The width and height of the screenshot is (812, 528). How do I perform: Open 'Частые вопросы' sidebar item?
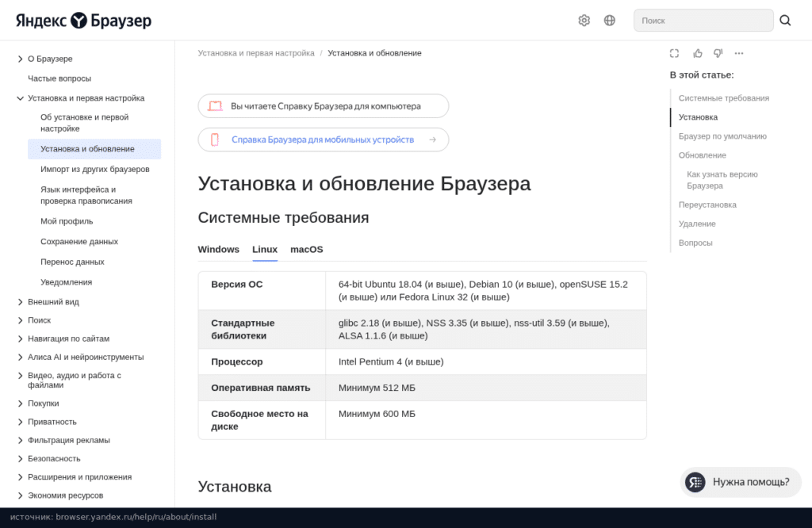click(59, 78)
